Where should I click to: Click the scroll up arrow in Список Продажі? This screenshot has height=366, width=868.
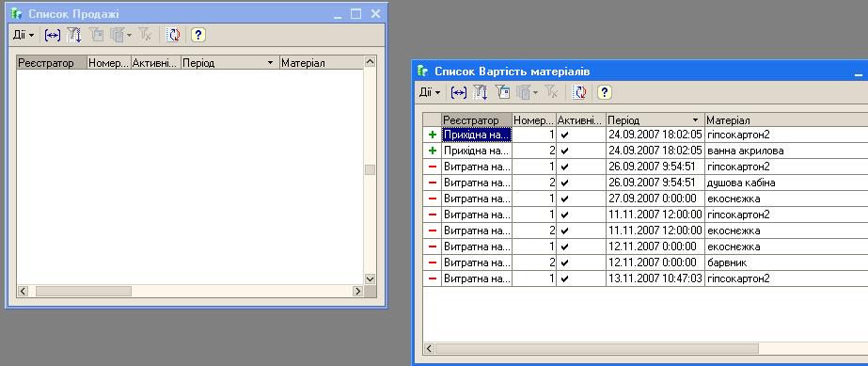pos(370,62)
